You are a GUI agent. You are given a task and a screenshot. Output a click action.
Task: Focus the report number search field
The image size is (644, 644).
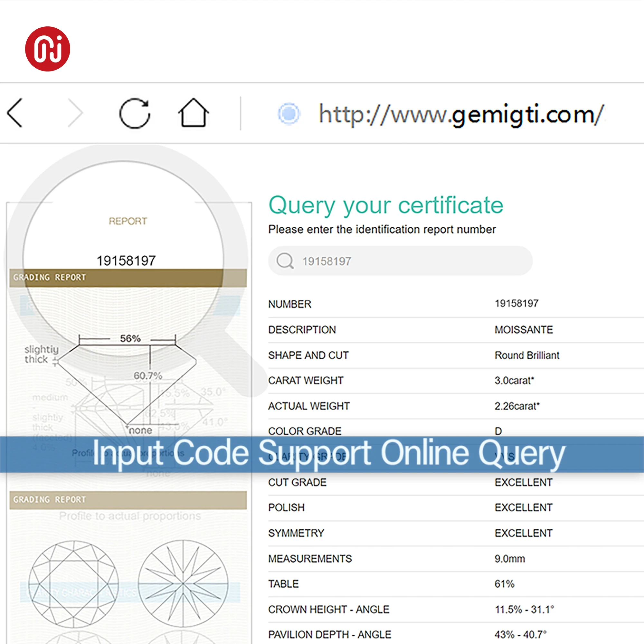click(x=400, y=261)
